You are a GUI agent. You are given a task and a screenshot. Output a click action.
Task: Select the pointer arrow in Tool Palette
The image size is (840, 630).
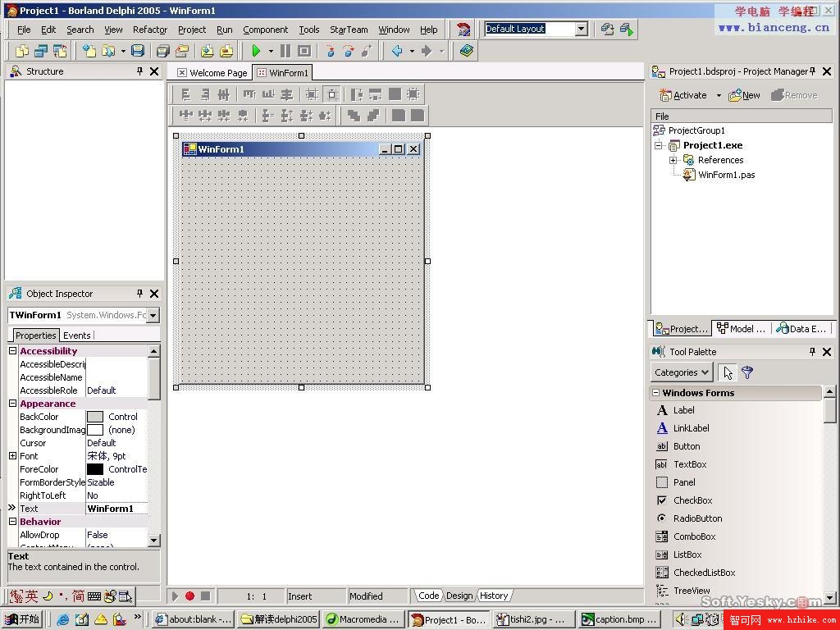(728, 372)
